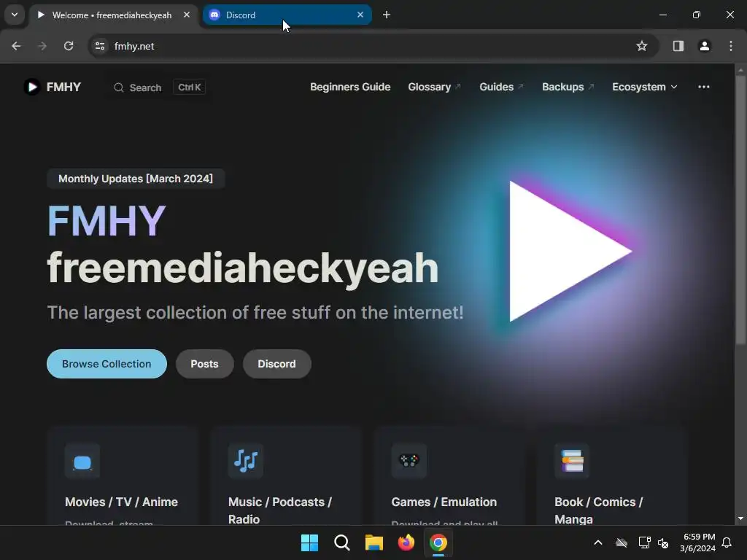Click the large gradient "FMHY" heading
The width and height of the screenshot is (747, 560).
107,220
